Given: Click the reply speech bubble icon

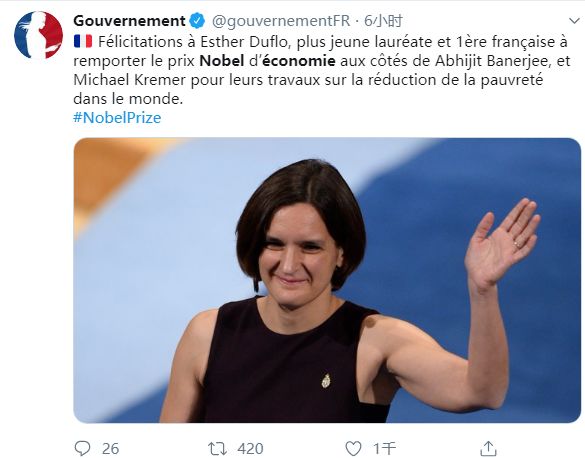Looking at the screenshot, I should click(82, 448).
